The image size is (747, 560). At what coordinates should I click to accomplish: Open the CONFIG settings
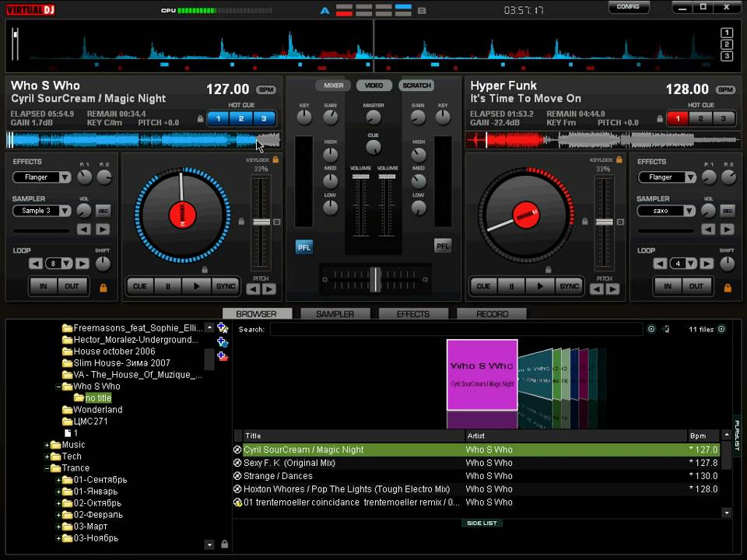pos(628,7)
